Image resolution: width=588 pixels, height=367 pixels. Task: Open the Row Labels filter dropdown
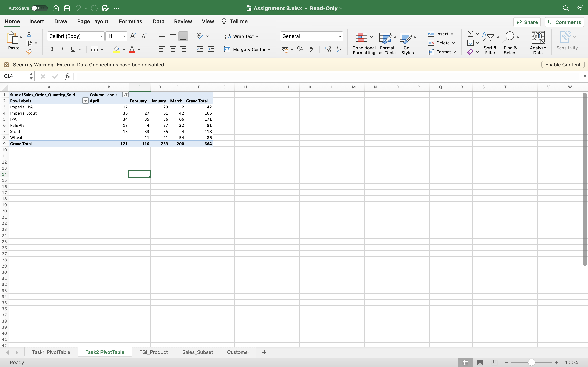[85, 101]
